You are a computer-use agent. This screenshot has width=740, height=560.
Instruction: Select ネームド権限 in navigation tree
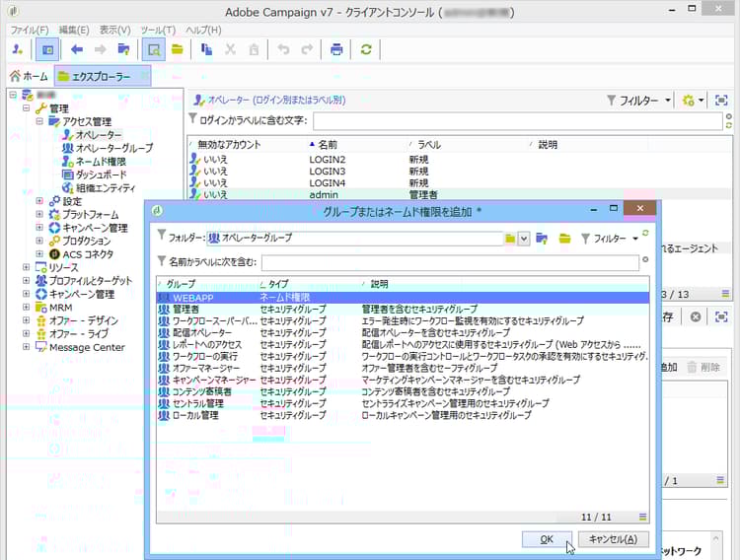(x=101, y=162)
